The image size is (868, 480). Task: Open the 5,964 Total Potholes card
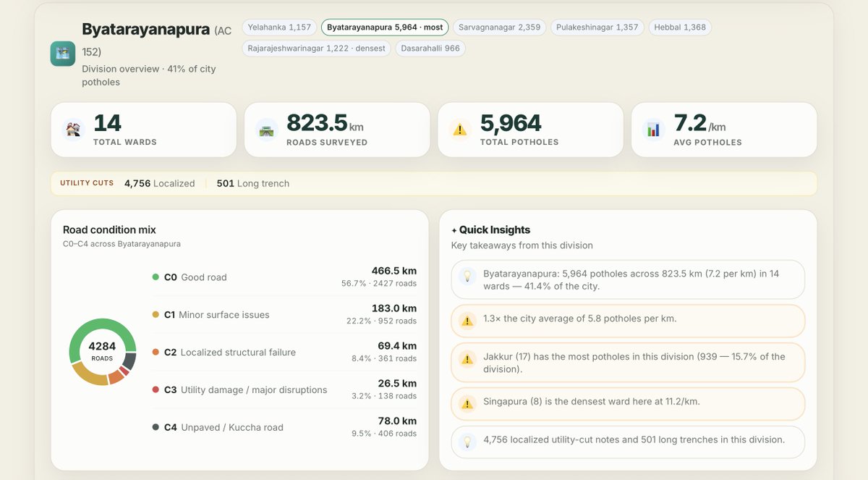(x=530, y=130)
